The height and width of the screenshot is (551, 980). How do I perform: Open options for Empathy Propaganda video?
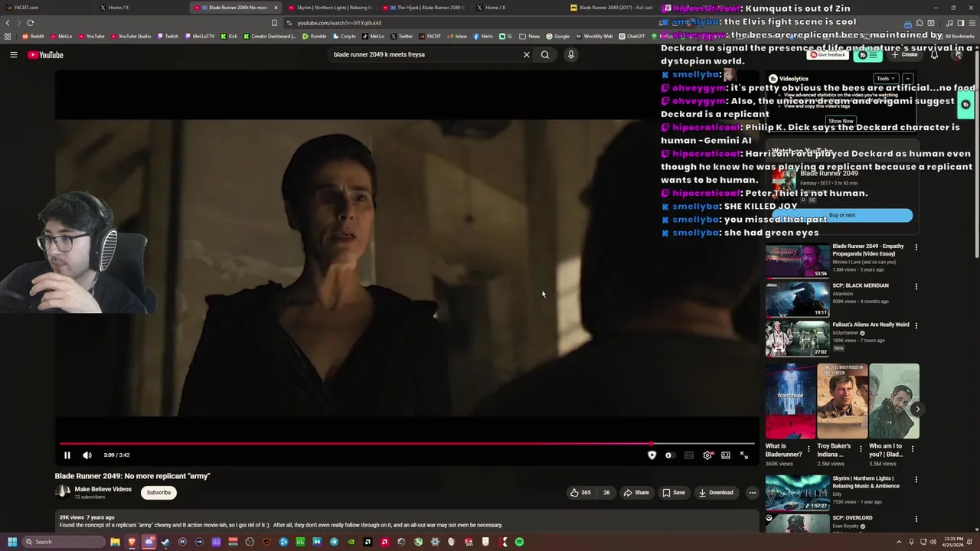pos(916,247)
